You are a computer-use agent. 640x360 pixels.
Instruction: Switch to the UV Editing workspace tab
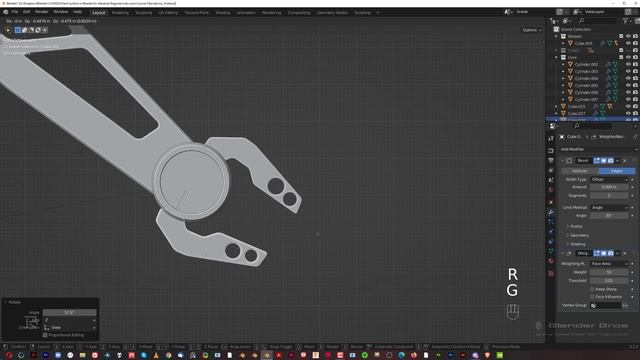[x=168, y=13]
